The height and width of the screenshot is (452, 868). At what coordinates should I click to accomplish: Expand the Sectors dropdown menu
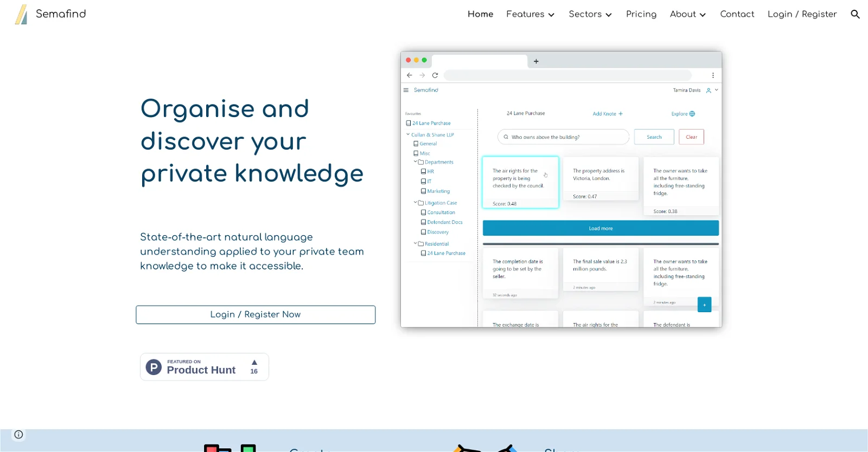point(590,14)
